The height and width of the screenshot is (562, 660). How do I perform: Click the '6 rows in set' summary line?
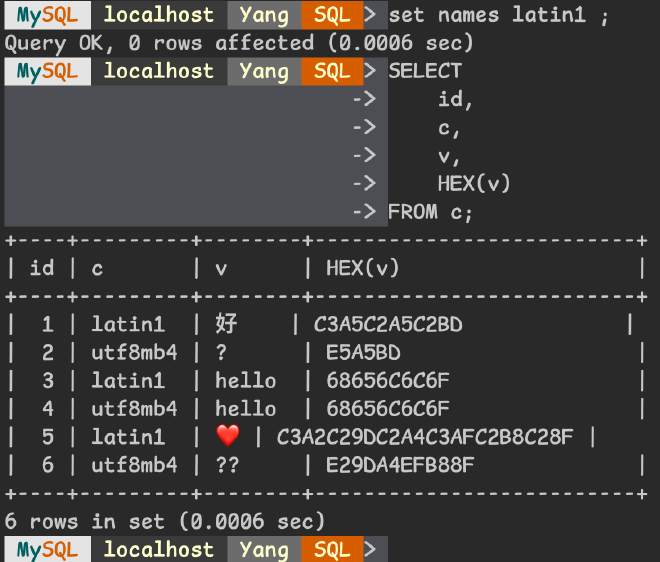[165, 521]
